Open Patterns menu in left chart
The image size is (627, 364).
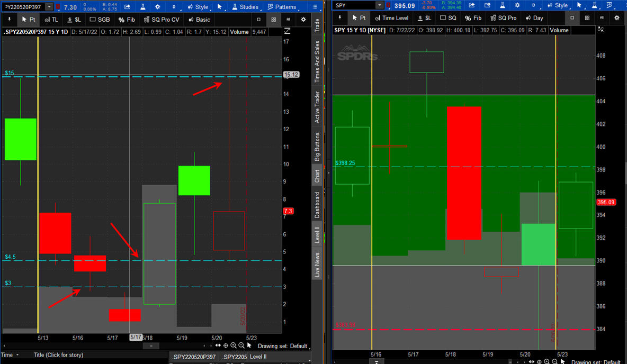[x=282, y=7]
